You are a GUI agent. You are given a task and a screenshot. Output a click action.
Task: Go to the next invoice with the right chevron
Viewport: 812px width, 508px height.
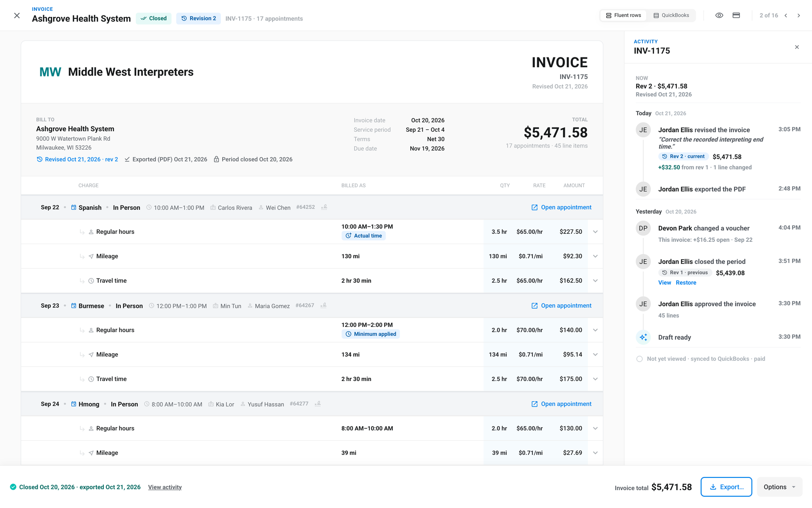tap(798, 16)
